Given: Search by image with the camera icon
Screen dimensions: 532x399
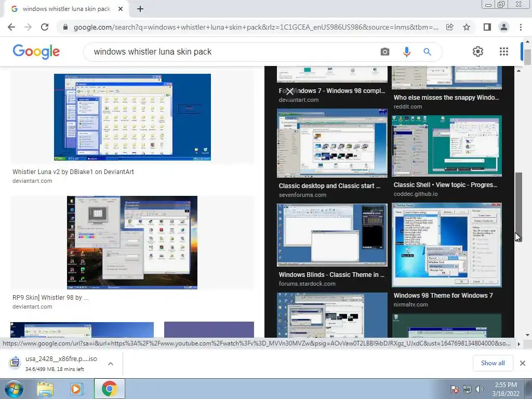Looking at the screenshot, I should pos(385,52).
